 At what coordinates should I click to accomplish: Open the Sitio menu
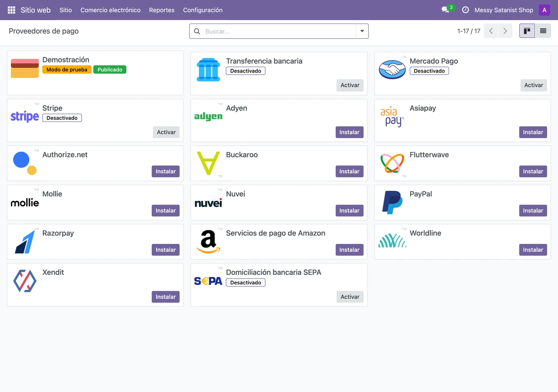pyautogui.click(x=66, y=10)
